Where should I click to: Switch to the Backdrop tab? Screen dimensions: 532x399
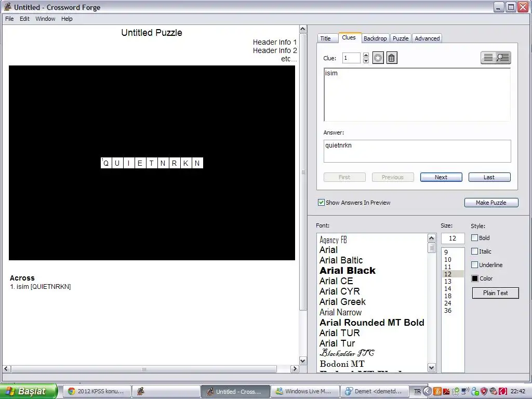coord(375,38)
